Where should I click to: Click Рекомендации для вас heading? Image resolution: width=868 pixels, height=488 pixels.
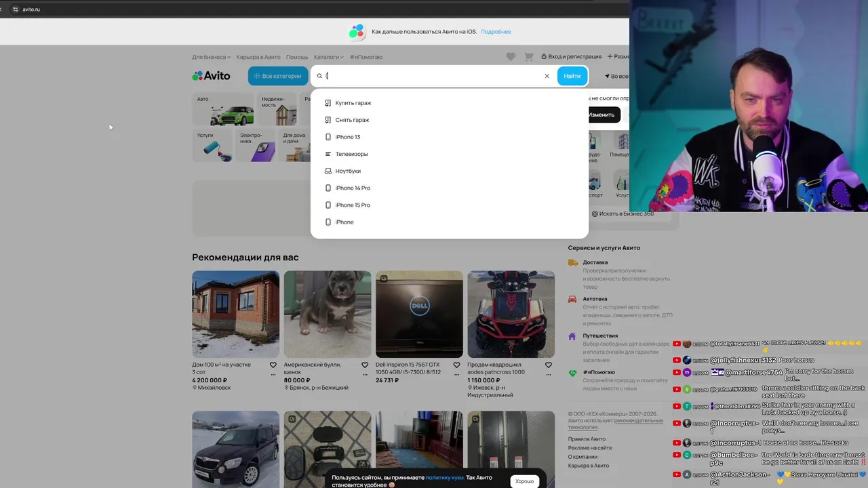[x=245, y=258]
